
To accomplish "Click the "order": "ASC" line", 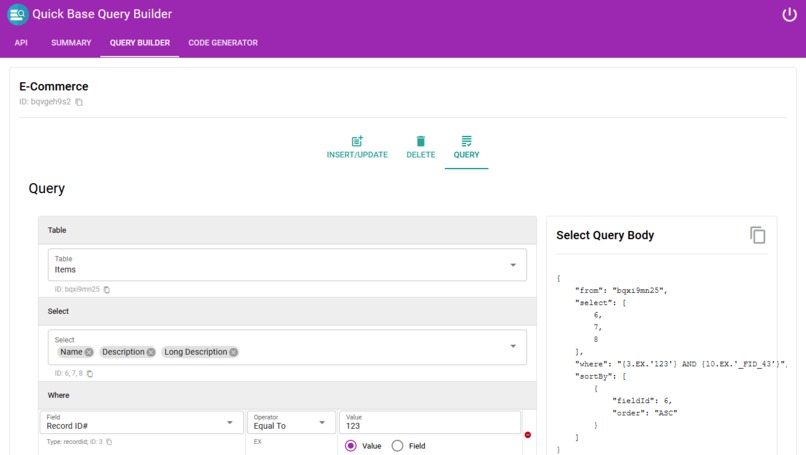I will (x=645, y=413).
